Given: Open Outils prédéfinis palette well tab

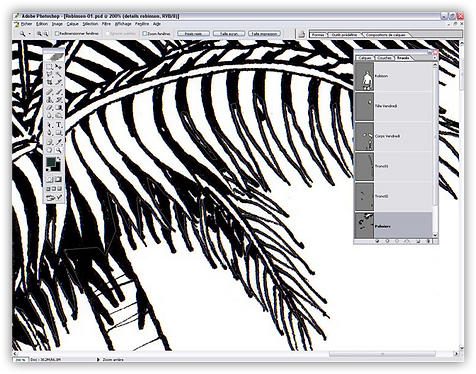Looking at the screenshot, I should pyautogui.click(x=345, y=35).
